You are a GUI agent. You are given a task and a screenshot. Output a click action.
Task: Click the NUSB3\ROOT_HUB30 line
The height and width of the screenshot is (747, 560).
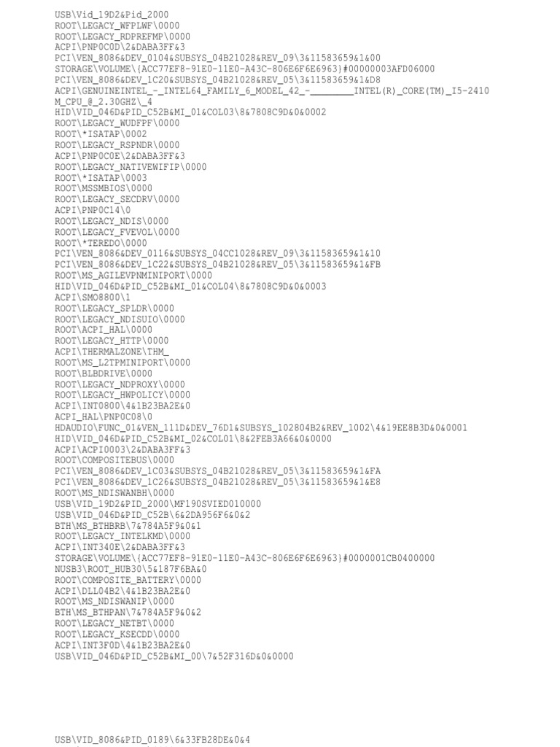131,569
